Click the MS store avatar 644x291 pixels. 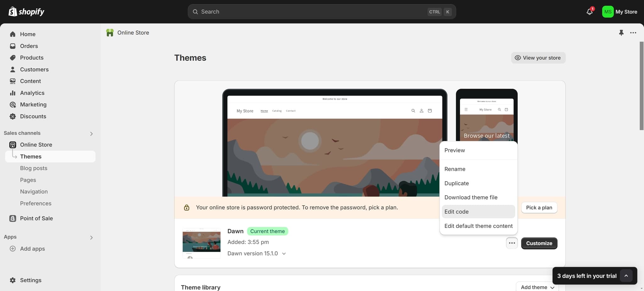[x=608, y=12]
